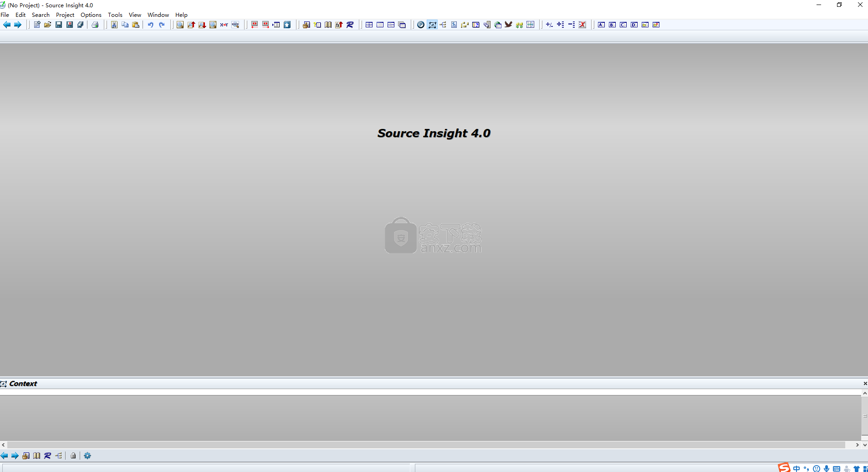The image size is (868, 472).
Task: Redo the last undone action
Action: click(x=162, y=25)
